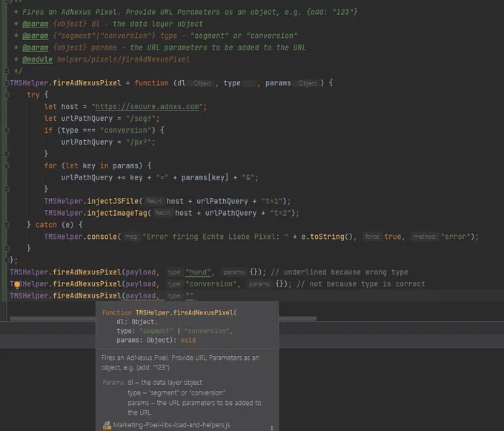The height and width of the screenshot is (431, 504).
Task: Click helpers/pixels/fireAdNexusPixel module path
Action: [123, 59]
